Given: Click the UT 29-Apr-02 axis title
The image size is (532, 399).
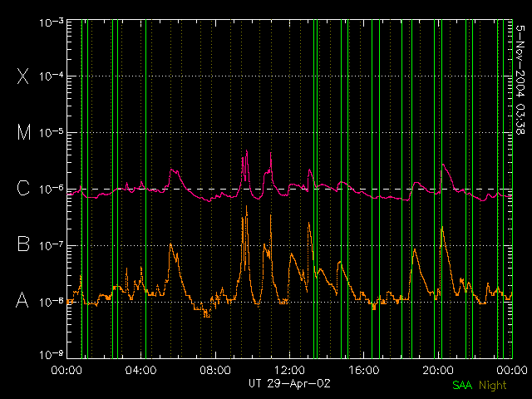Looking at the screenshot, I should [x=289, y=384].
